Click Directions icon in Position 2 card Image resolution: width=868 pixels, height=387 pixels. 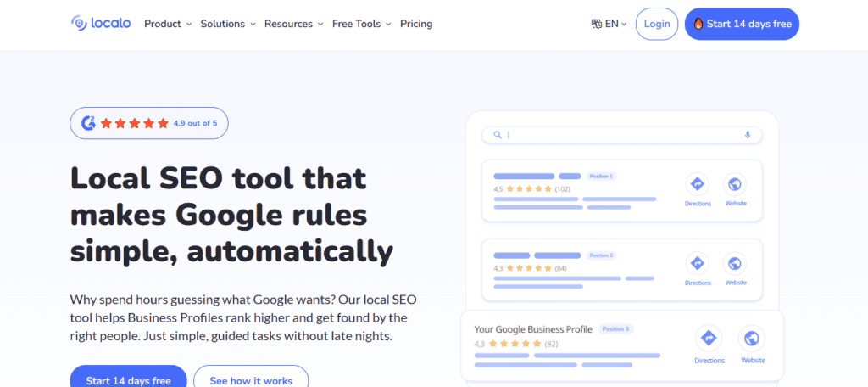pos(698,263)
